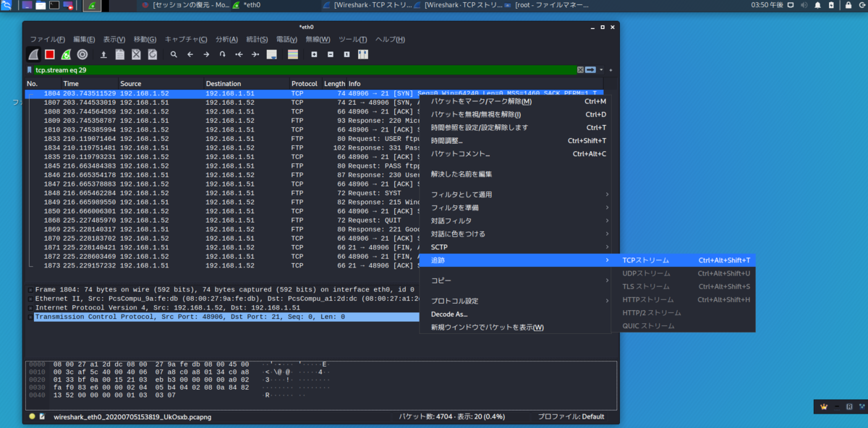Viewport: 868px width, 428px height.
Task: Click the filter bookmark icon
Action: [x=30, y=69]
